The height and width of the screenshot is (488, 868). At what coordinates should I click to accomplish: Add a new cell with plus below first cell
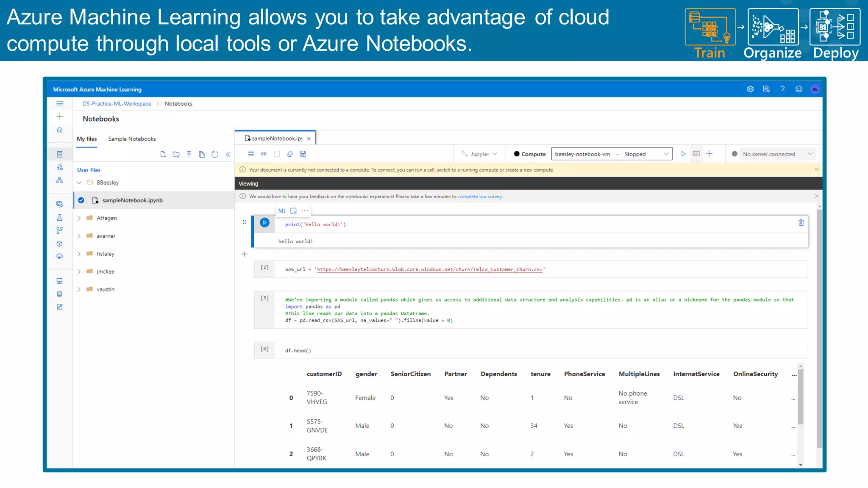pos(245,254)
